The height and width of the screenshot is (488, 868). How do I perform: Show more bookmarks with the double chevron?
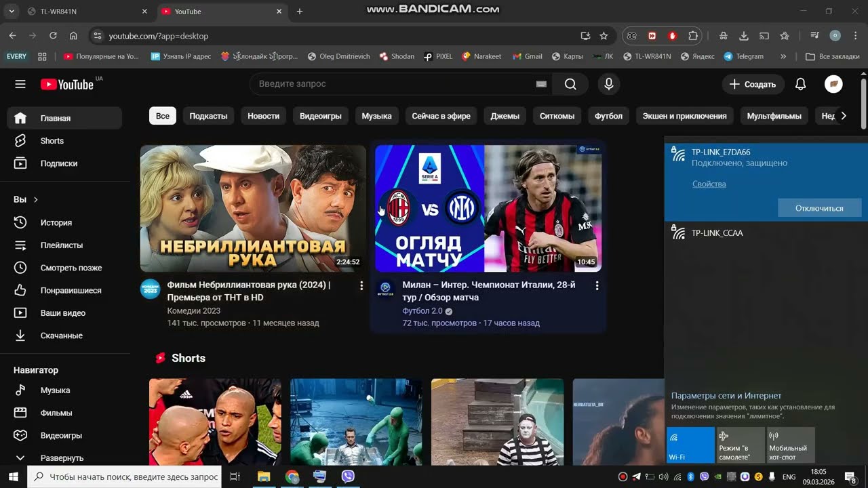click(x=783, y=56)
